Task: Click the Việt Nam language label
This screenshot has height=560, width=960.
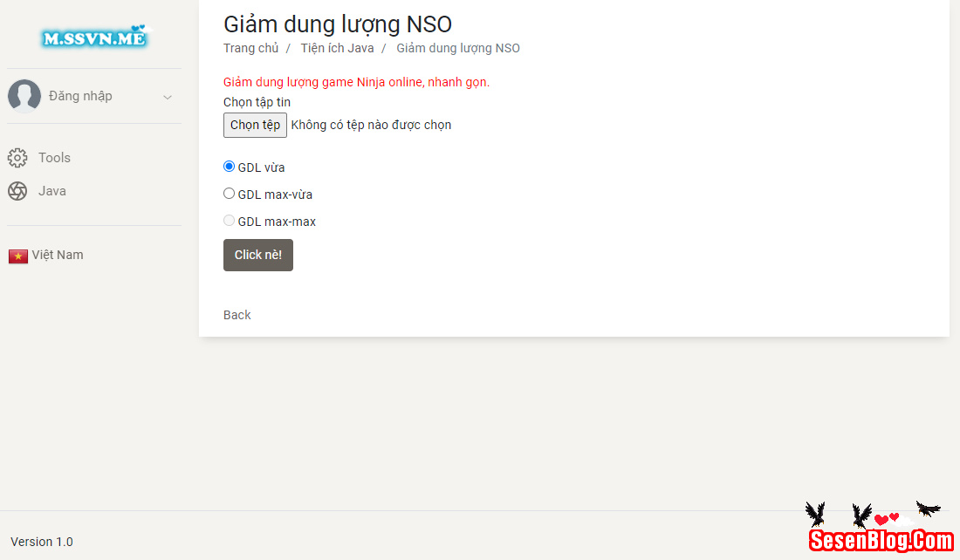Action: click(x=58, y=255)
